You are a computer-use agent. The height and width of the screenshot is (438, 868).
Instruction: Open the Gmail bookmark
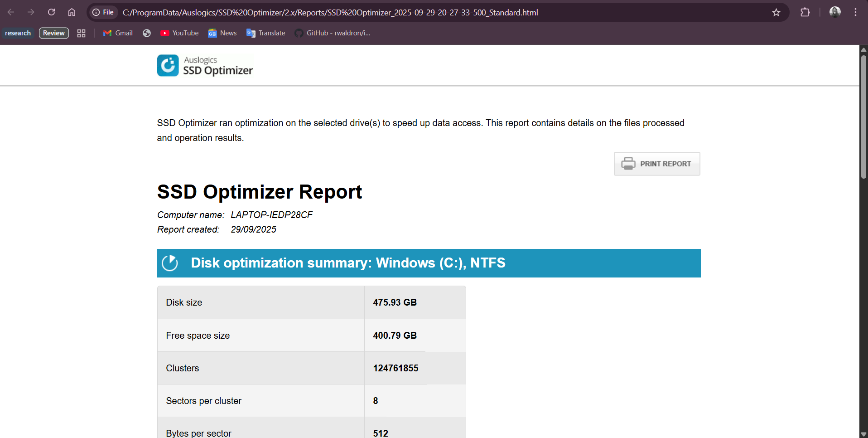117,33
